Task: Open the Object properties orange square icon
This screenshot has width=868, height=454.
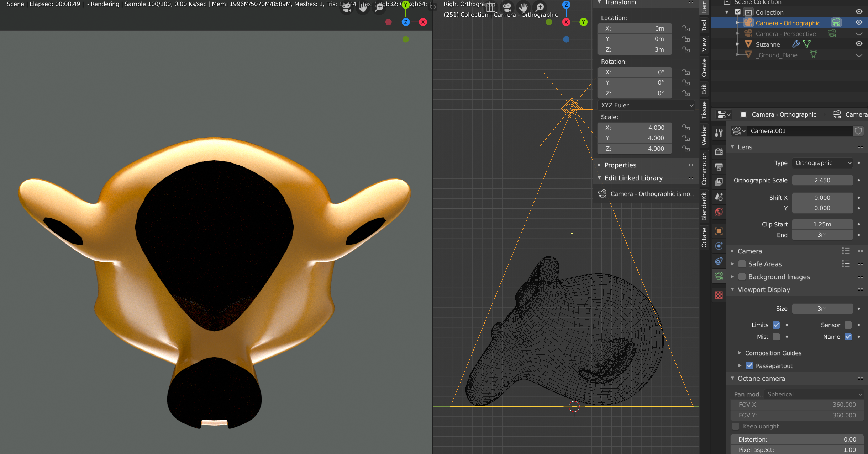Action: [x=719, y=231]
